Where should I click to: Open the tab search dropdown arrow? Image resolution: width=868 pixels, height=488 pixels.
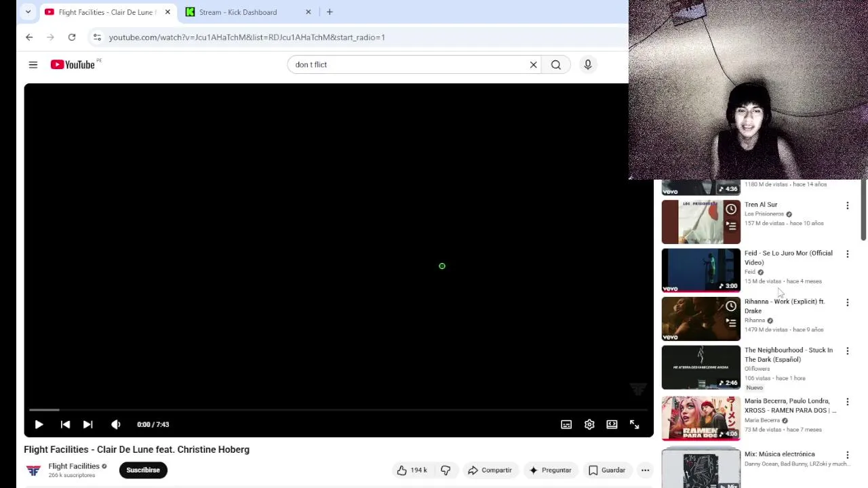[28, 12]
